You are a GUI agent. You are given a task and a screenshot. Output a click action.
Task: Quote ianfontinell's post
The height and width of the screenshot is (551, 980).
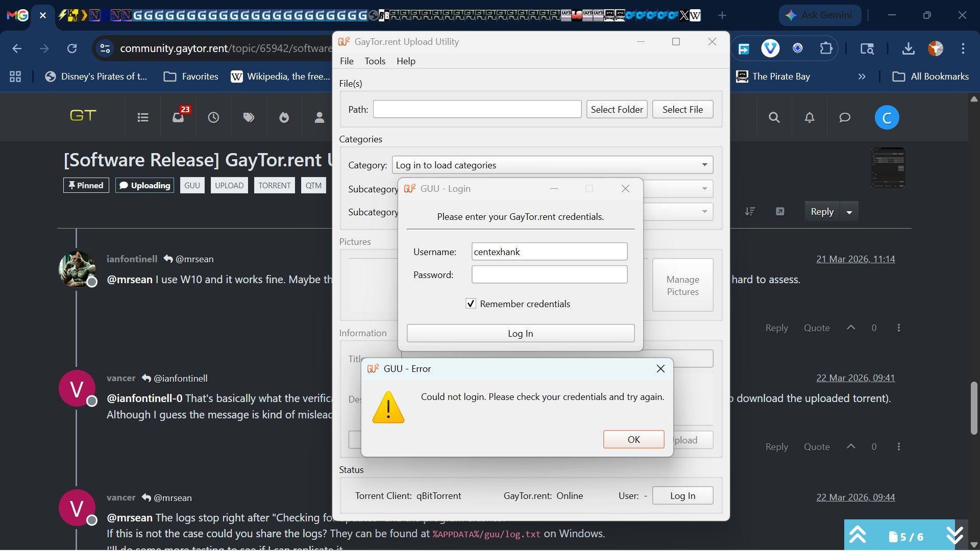(x=817, y=328)
